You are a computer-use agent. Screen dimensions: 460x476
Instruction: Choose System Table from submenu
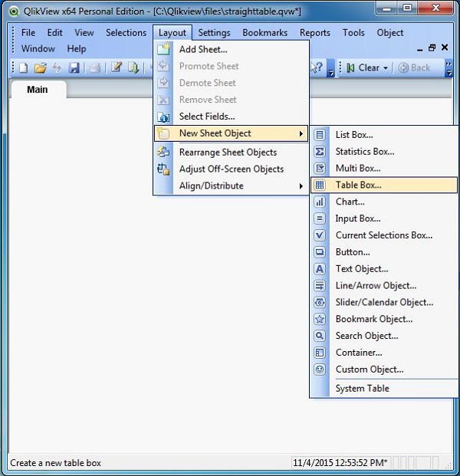(384, 389)
